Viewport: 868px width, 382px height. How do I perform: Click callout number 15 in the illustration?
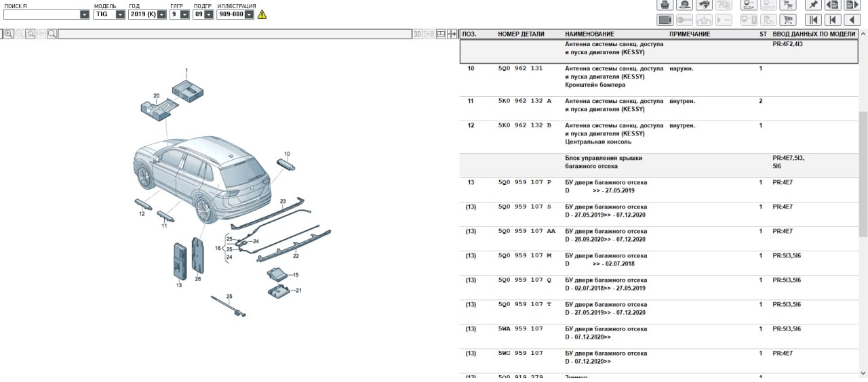[296, 275]
